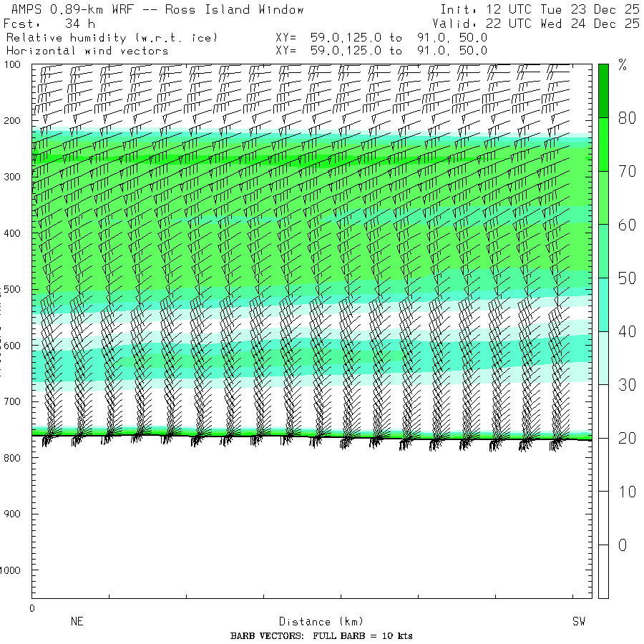Select the Relative humidity (w.r.t. ice) label
Image resolution: width=644 pixels, height=644 pixels.
click(112, 37)
